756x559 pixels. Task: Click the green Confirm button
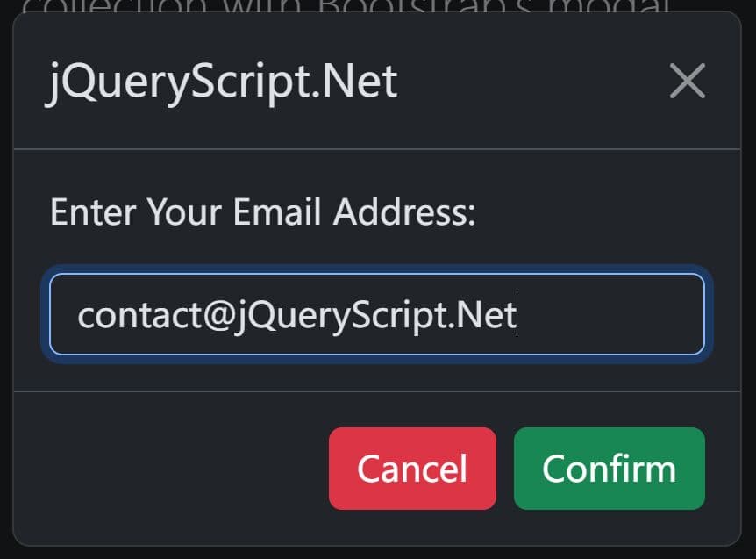tap(610, 469)
